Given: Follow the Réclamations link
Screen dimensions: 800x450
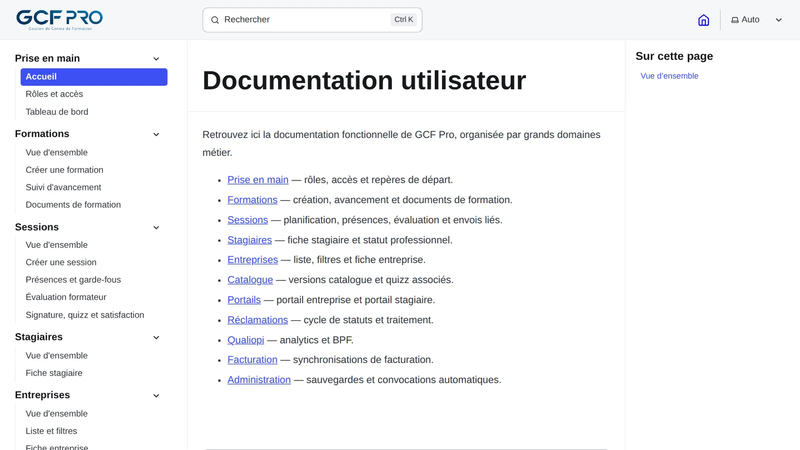Looking at the screenshot, I should tap(258, 320).
